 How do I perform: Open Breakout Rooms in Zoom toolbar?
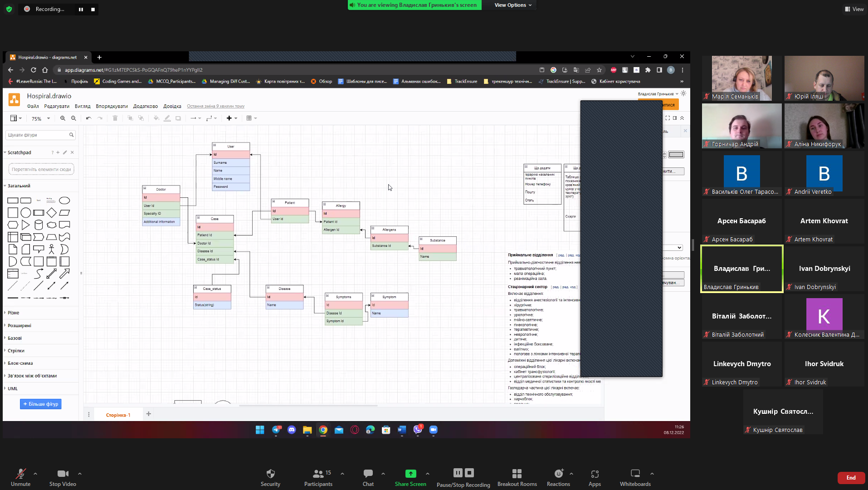pyautogui.click(x=517, y=478)
